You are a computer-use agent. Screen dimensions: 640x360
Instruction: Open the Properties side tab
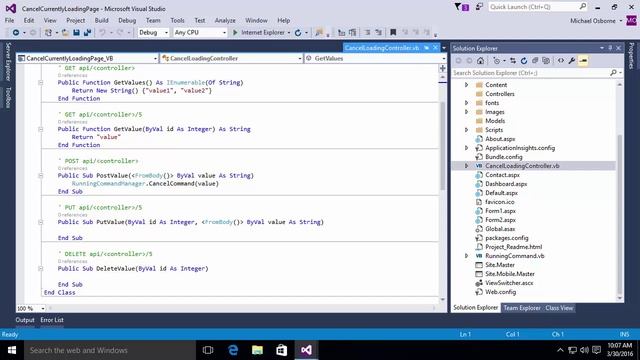tap(631, 56)
